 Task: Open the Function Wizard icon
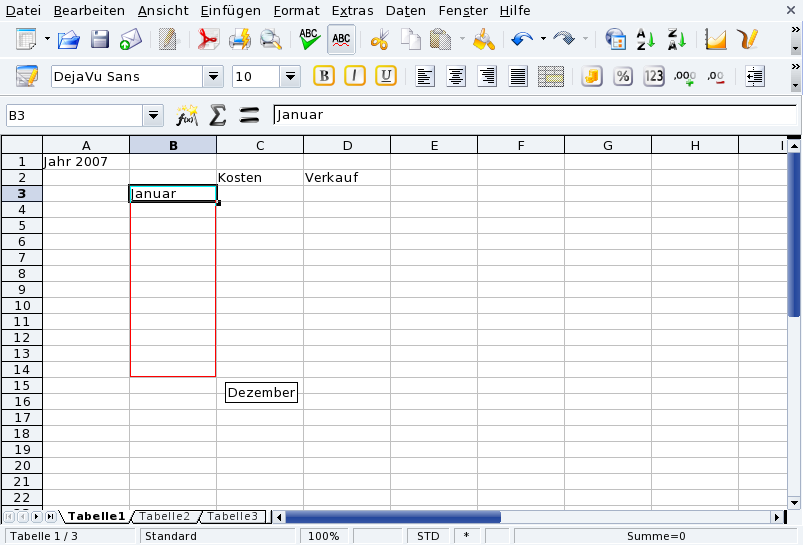coord(187,115)
